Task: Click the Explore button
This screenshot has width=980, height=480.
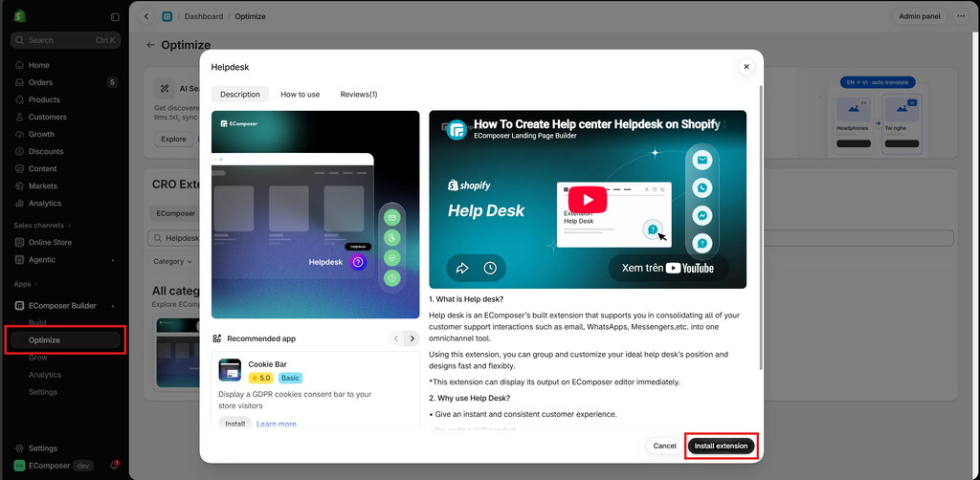Action: click(x=174, y=139)
